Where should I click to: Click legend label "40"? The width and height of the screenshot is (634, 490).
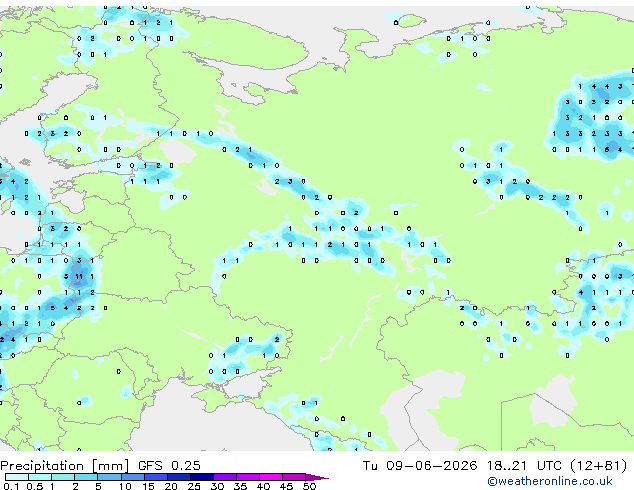coord(263,486)
